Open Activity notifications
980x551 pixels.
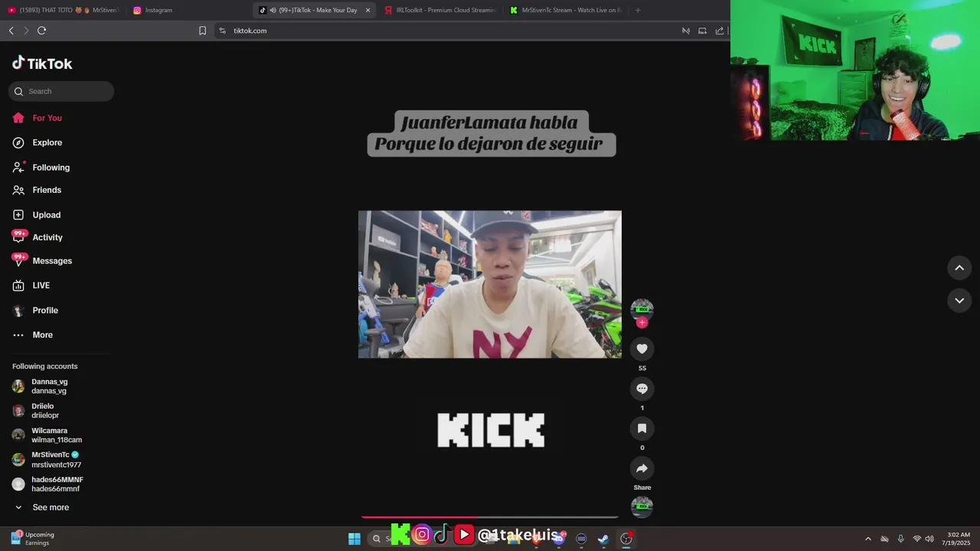click(x=37, y=237)
